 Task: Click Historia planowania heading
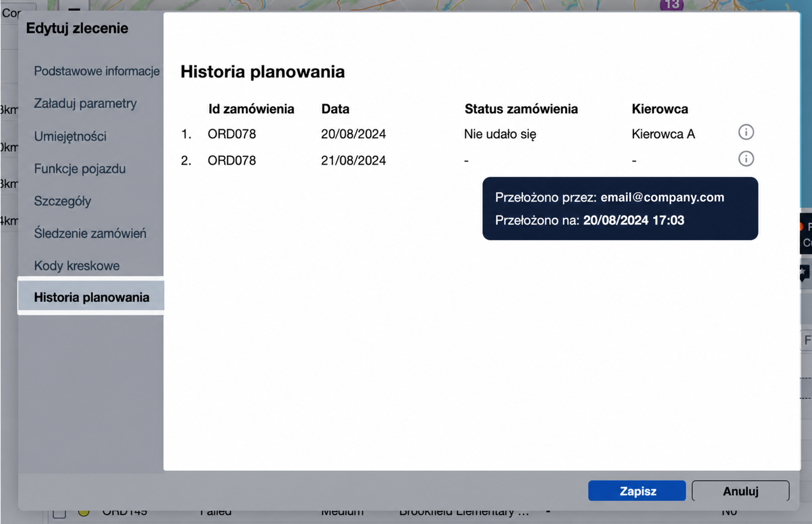pos(262,72)
